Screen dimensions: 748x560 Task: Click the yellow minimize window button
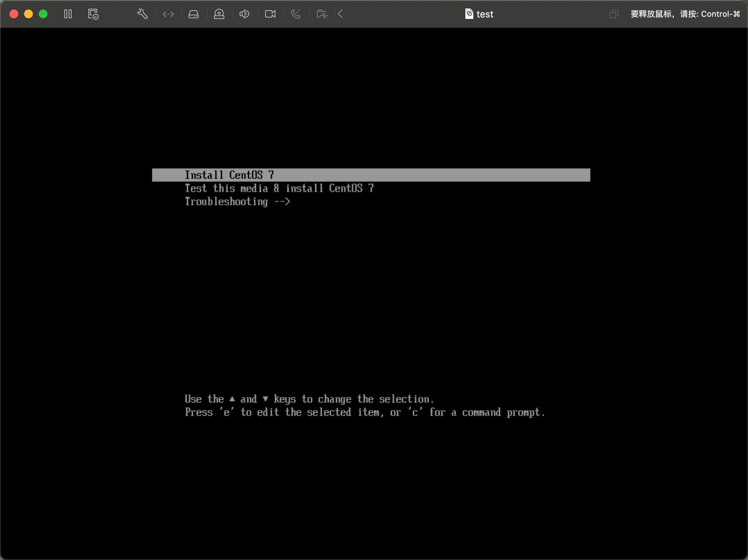pos(28,14)
